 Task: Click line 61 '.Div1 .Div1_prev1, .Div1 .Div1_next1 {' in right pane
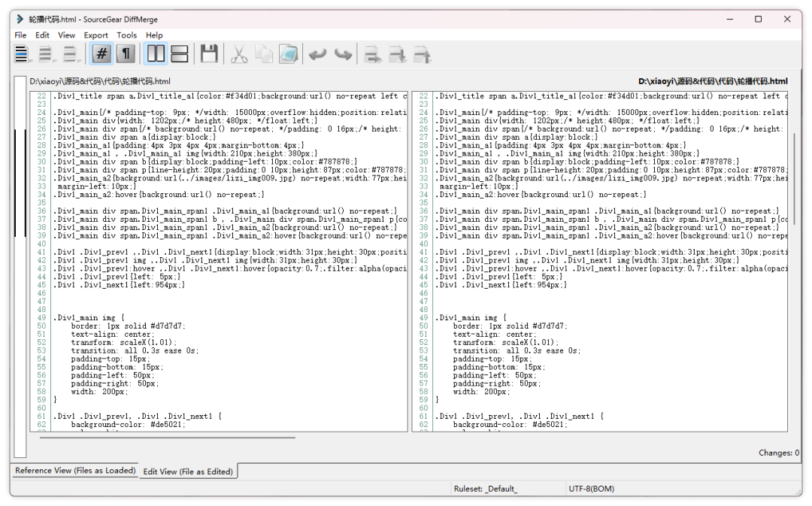pyautogui.click(x=520, y=417)
